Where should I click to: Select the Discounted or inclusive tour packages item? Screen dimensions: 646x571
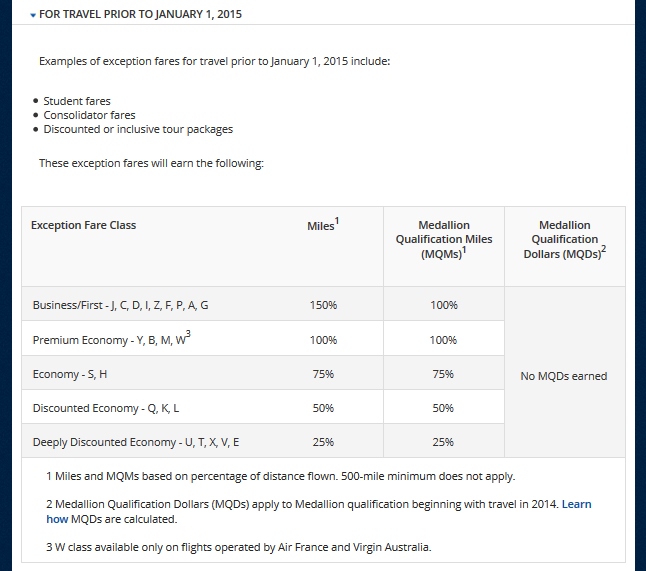(x=138, y=129)
